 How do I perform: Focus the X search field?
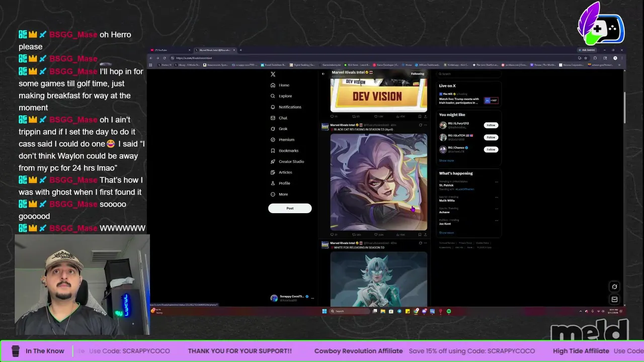point(468,74)
